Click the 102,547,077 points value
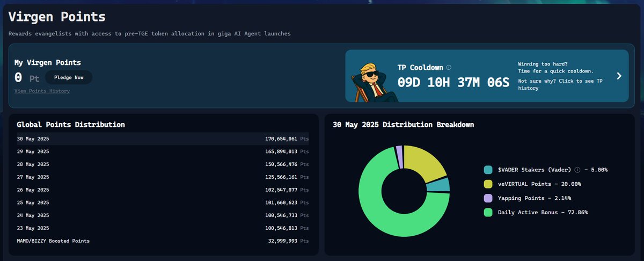 (x=281, y=190)
